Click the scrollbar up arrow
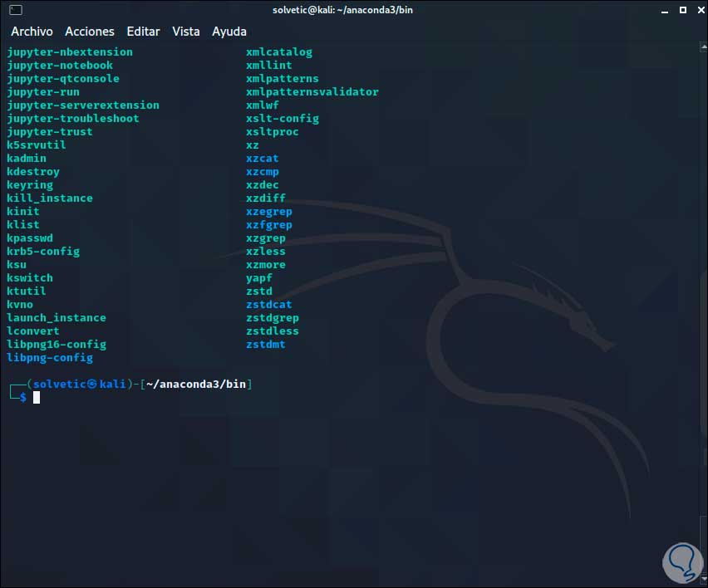The width and height of the screenshot is (708, 588). coord(704,47)
